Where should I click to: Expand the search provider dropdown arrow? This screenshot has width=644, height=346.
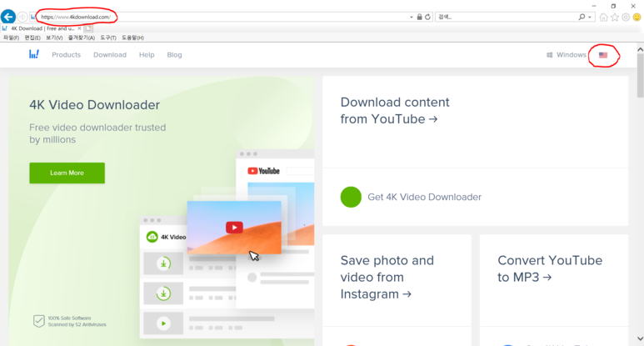coord(589,18)
